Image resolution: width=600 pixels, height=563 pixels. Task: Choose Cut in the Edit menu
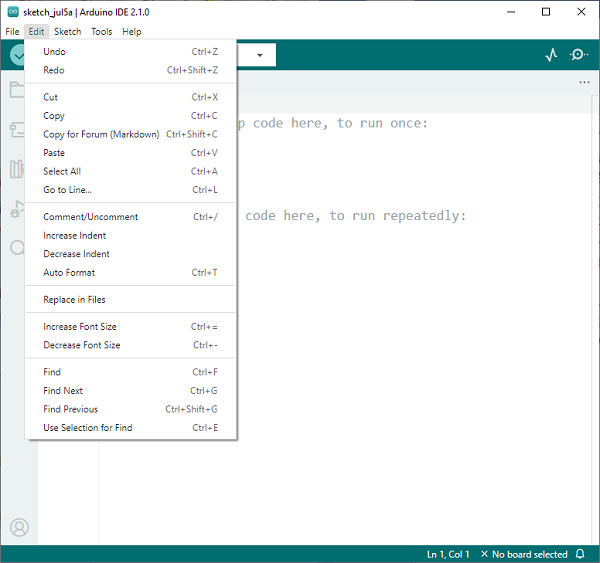[130, 97]
